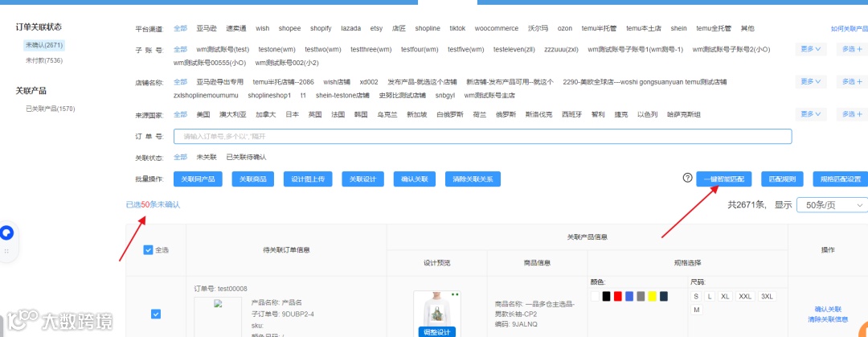868x337 pixels.
Task: Choose size XXL
Action: point(745,297)
